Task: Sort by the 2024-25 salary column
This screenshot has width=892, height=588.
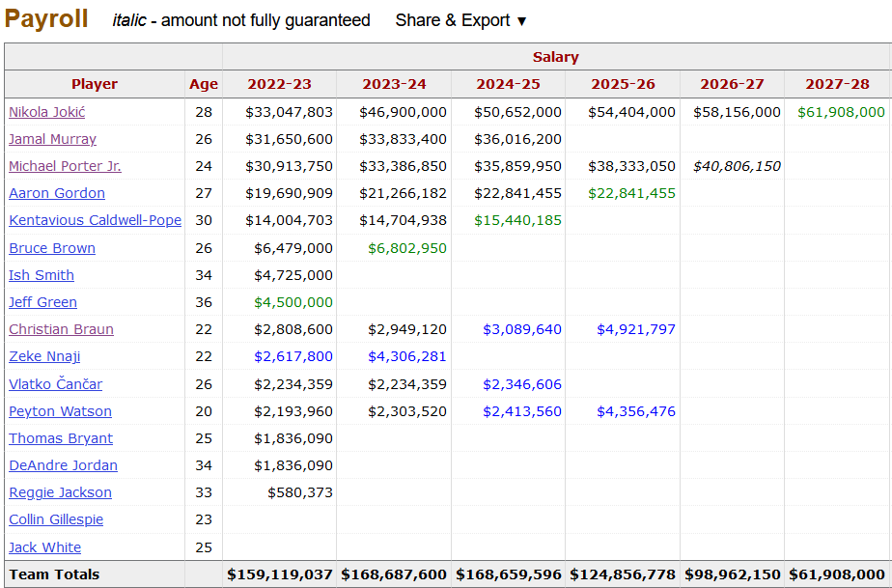Action: pyautogui.click(x=508, y=84)
